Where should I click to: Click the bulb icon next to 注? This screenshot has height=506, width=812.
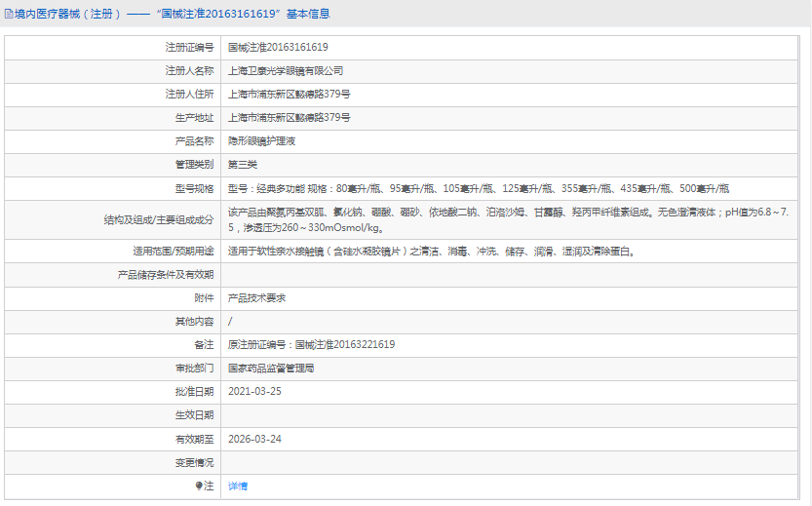pyautogui.click(x=199, y=486)
